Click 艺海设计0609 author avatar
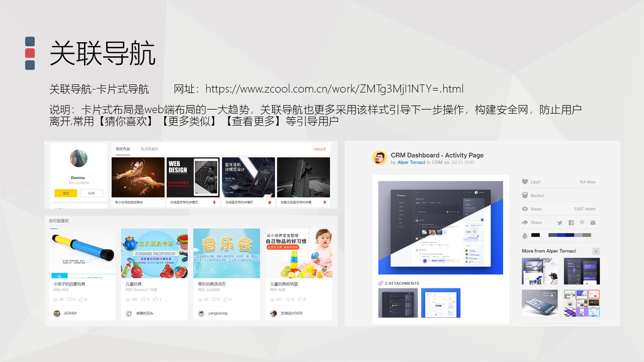 (x=273, y=313)
